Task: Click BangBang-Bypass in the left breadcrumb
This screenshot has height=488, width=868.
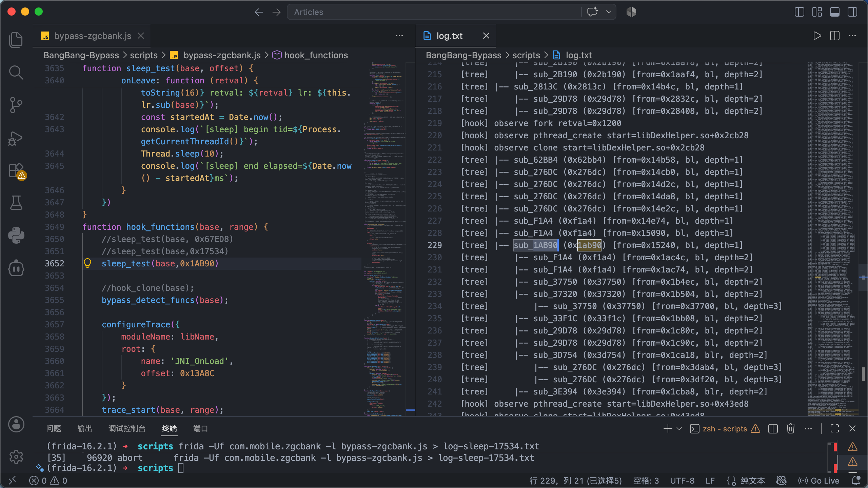Action: (x=81, y=55)
